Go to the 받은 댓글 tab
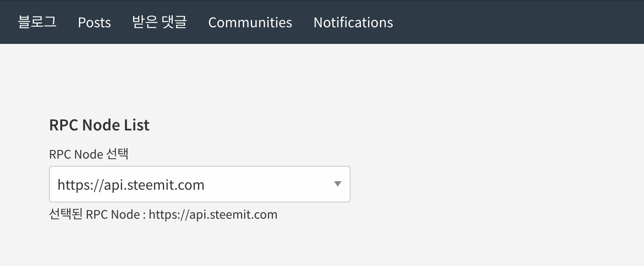The height and width of the screenshot is (266, 644). 160,22
